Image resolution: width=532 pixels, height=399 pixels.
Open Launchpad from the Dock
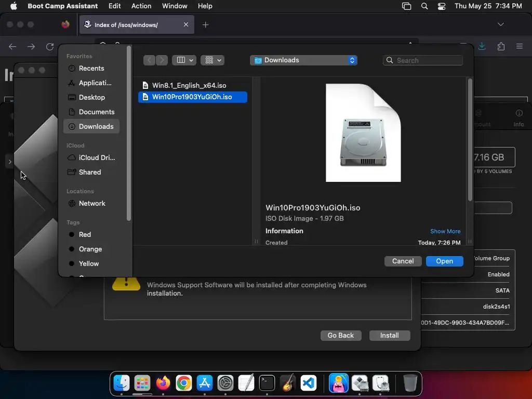coord(142,383)
